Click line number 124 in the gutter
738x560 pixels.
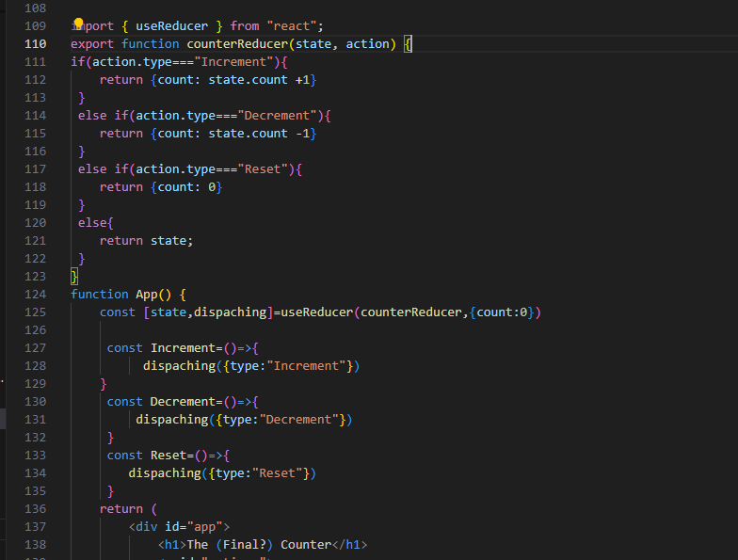click(36, 294)
